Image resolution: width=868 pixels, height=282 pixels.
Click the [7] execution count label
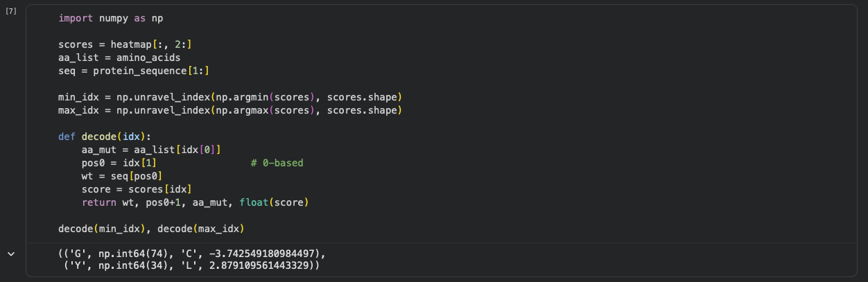[x=10, y=12]
